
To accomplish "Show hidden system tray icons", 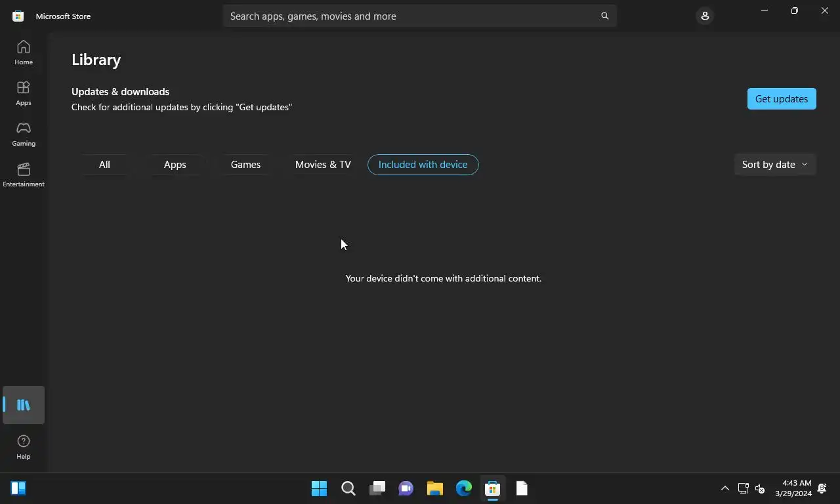I will (x=725, y=488).
